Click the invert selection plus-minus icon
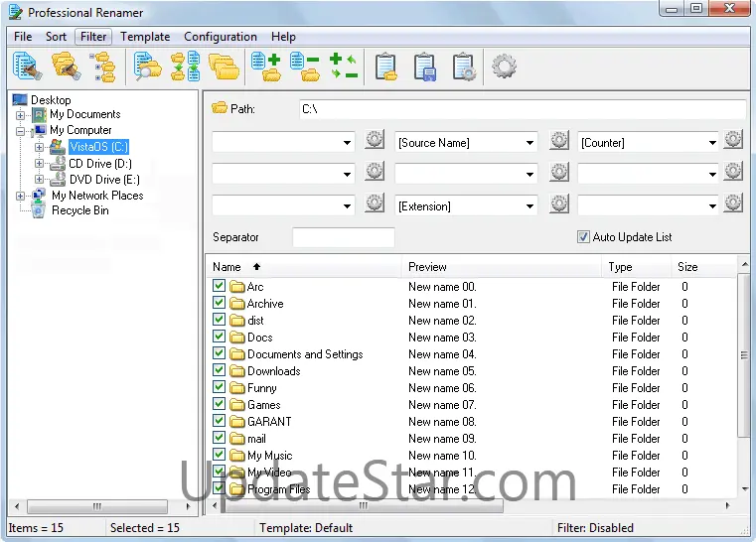The width and height of the screenshot is (756, 542). (344, 67)
